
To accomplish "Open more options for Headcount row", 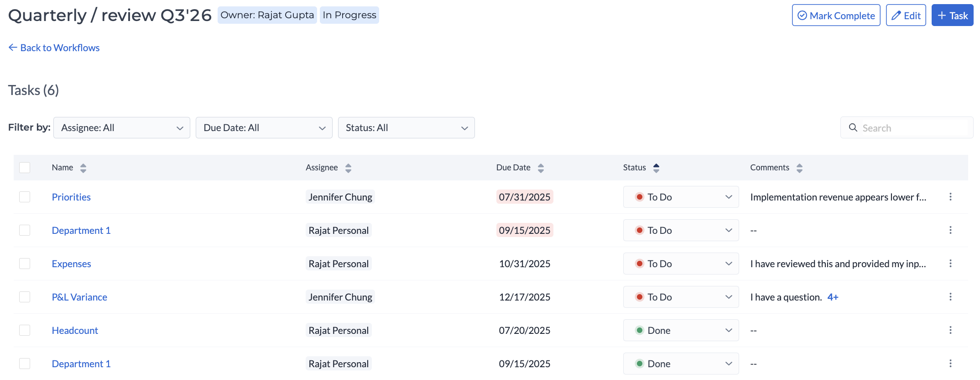I will tap(950, 330).
